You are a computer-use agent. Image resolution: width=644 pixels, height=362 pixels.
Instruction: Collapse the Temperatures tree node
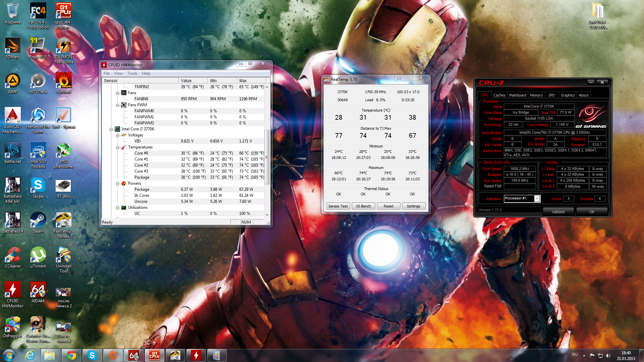pos(118,147)
